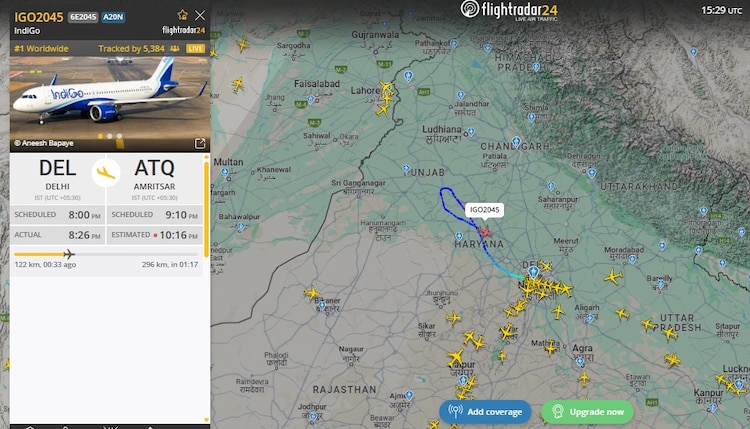Click the yellow plane near Bikaner

311,293
